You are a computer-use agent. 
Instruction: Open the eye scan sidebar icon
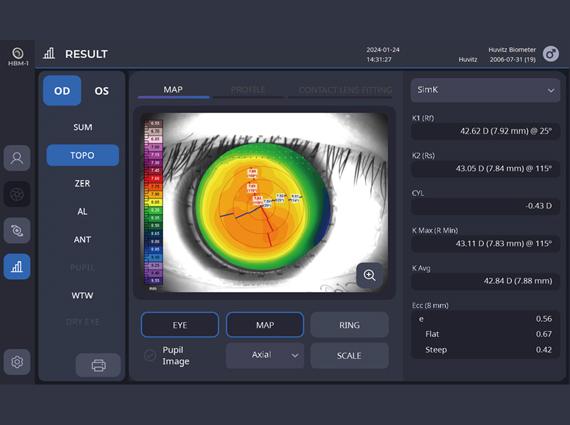(17, 230)
